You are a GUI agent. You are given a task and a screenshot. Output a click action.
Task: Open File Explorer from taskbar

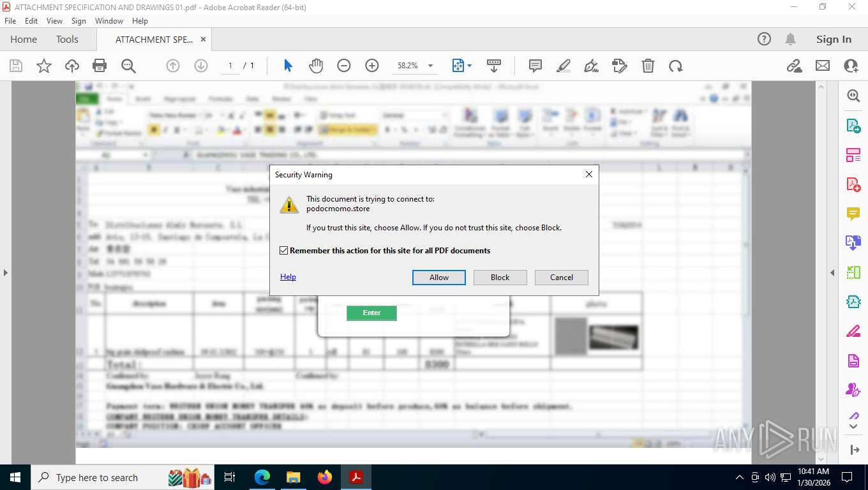coord(293,477)
